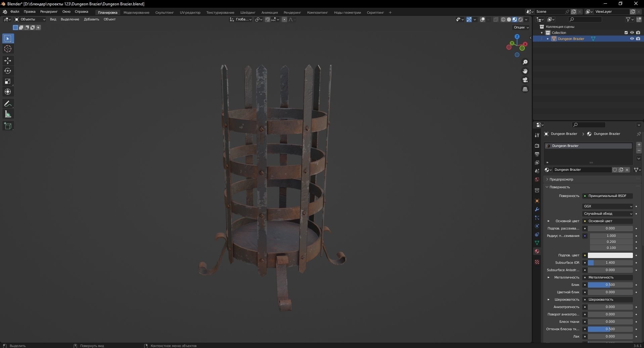
Task: Hide Collection with its eye icon
Action: [x=632, y=33]
